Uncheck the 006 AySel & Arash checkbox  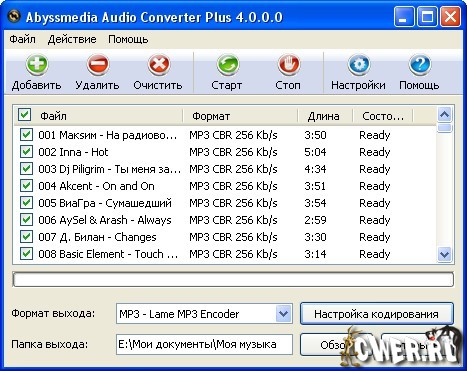pyautogui.click(x=26, y=220)
